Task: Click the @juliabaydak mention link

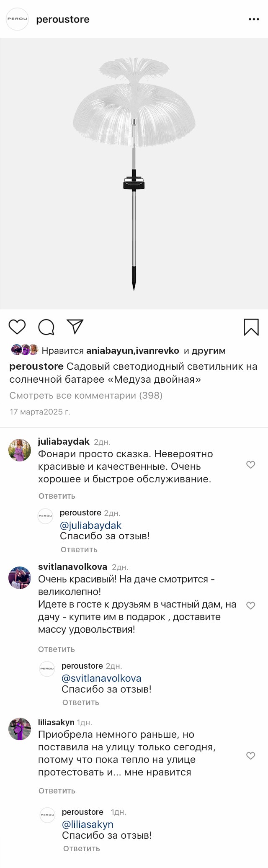Action: pos(90,525)
